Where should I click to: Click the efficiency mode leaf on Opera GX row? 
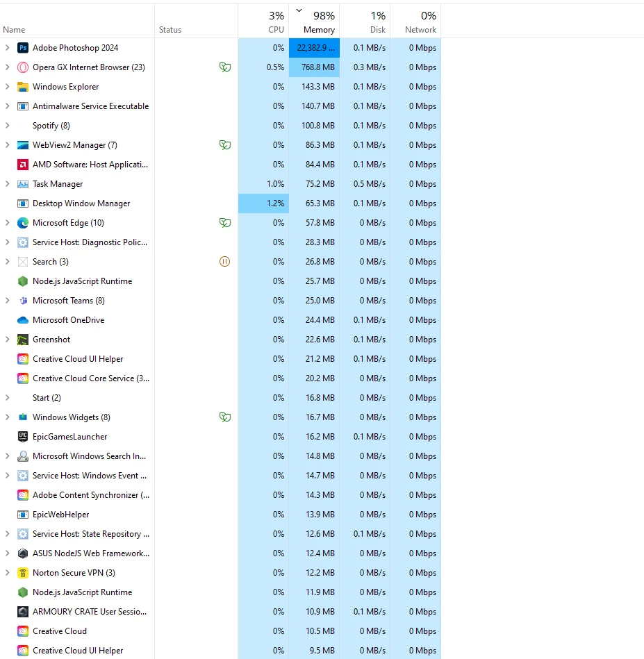(x=225, y=67)
